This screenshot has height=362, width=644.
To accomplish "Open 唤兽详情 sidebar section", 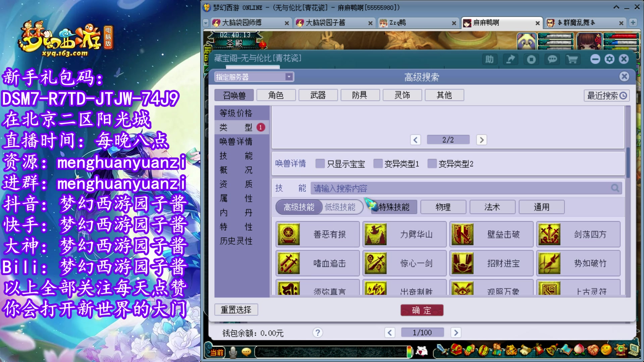I will (x=242, y=141).
